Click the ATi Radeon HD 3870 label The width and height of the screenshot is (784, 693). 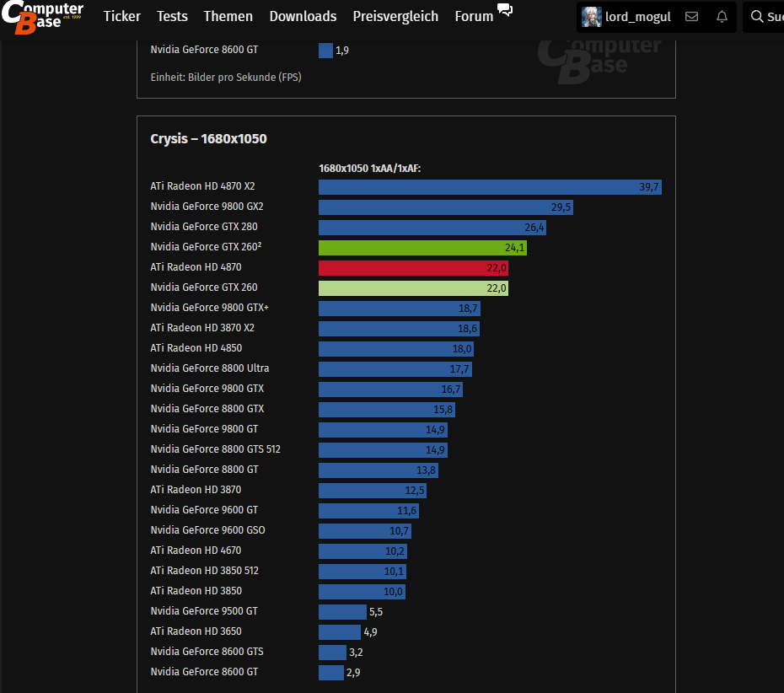click(x=196, y=490)
